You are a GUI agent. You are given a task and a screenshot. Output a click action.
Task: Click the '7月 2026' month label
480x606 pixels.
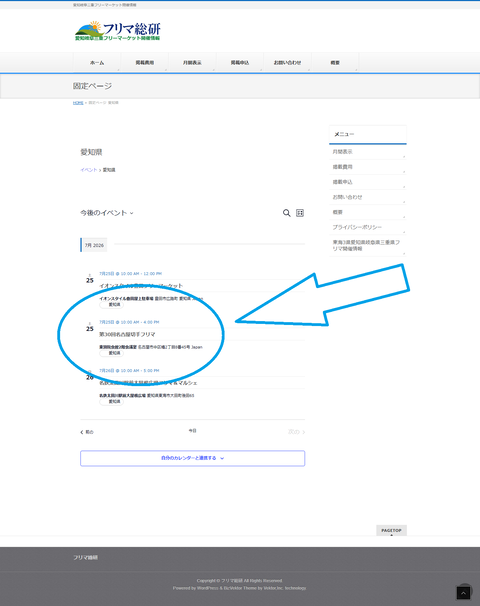pyautogui.click(x=94, y=245)
